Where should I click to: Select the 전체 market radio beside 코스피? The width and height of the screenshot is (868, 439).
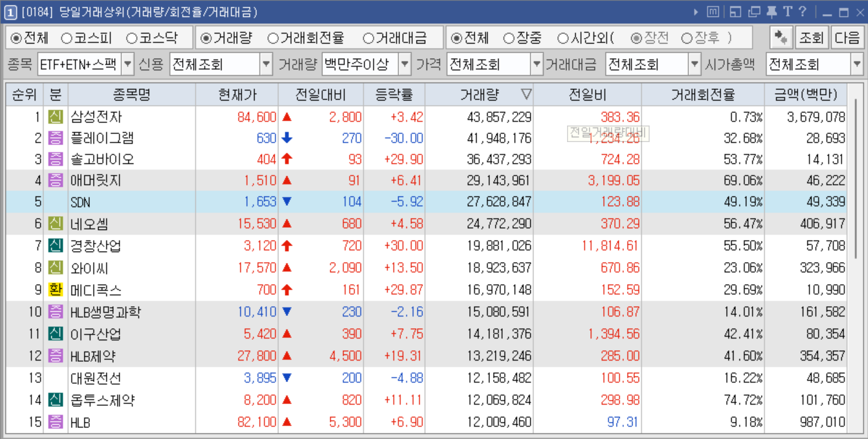(x=17, y=38)
